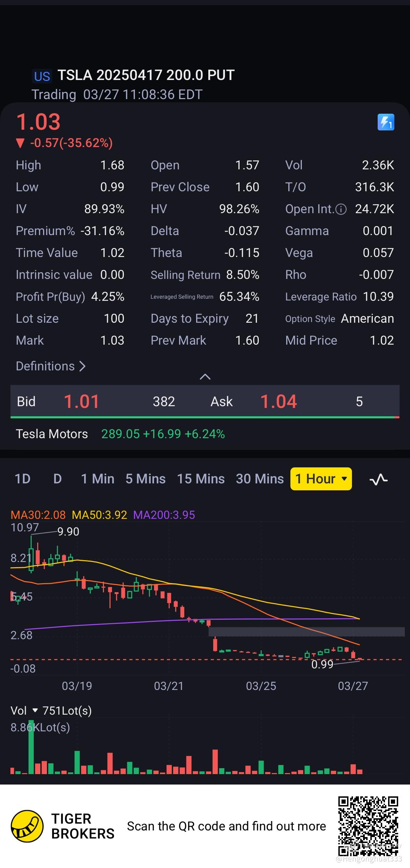
Task: Collapse the quote details with up chevron
Action: (205, 377)
